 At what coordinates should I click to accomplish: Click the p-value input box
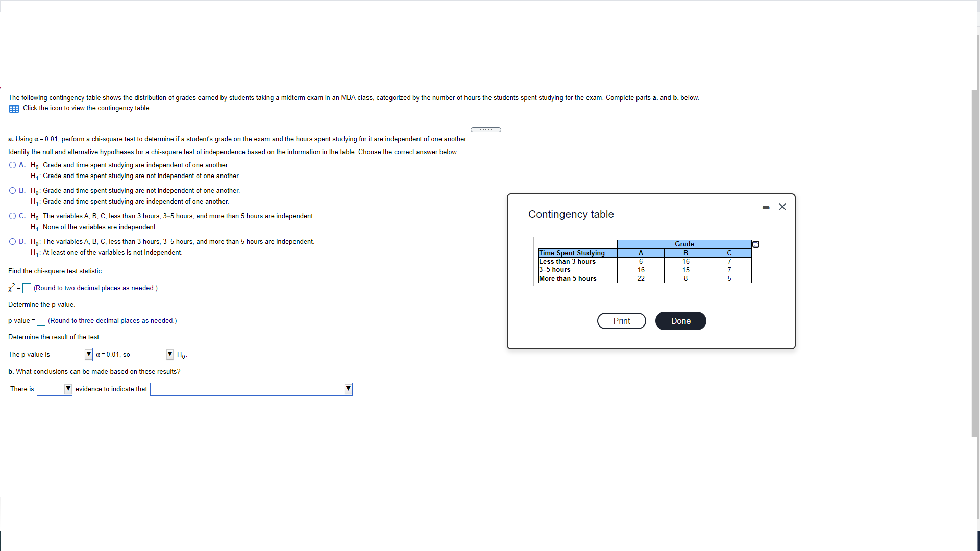pos(41,321)
